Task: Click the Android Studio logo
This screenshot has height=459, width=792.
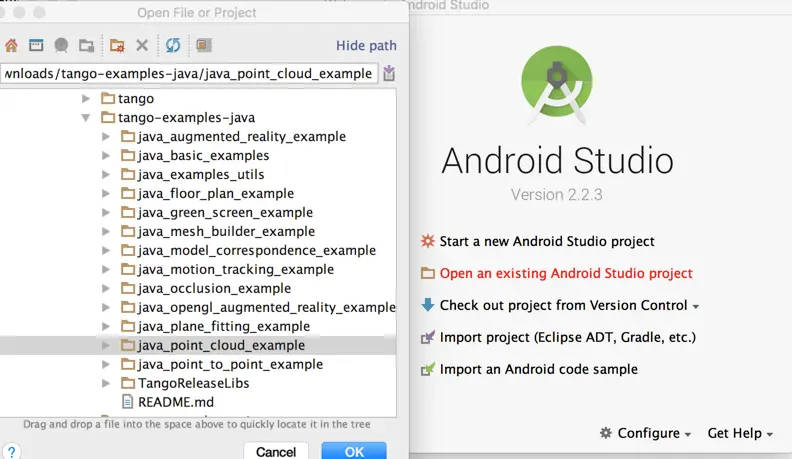Action: (557, 84)
